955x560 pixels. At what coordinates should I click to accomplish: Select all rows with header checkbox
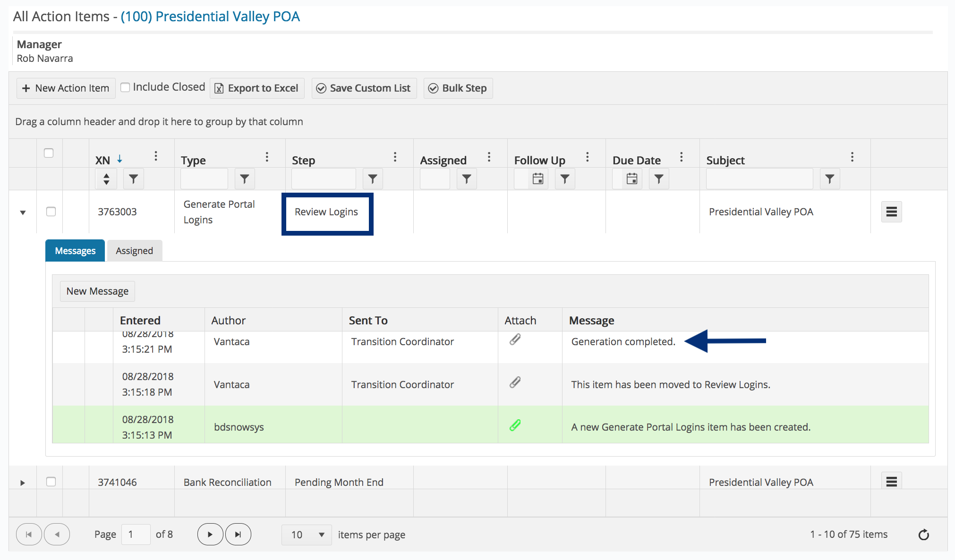pyautogui.click(x=49, y=153)
